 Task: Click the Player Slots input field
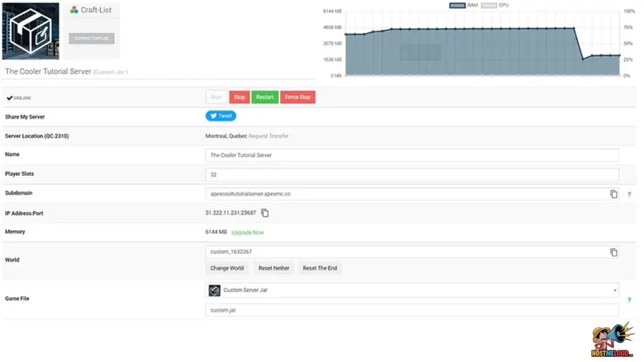point(412,174)
